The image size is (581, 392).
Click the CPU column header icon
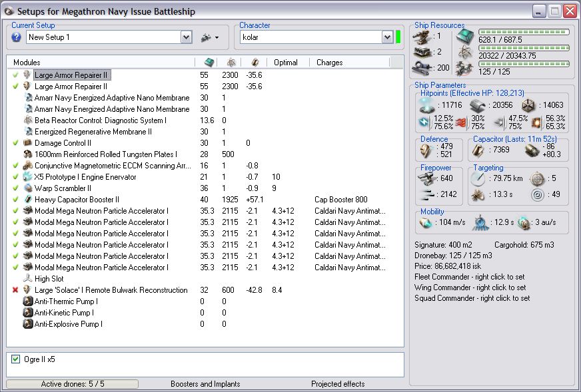(209, 63)
